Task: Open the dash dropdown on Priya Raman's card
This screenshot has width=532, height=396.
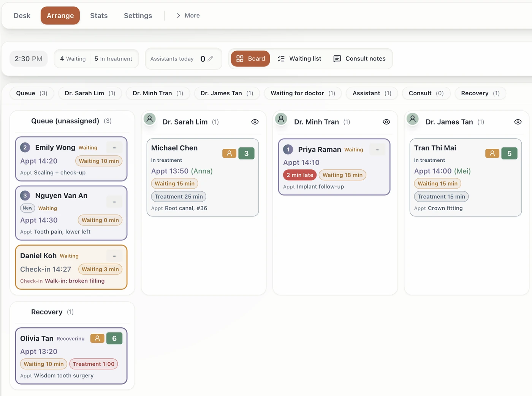Action: tap(377, 150)
